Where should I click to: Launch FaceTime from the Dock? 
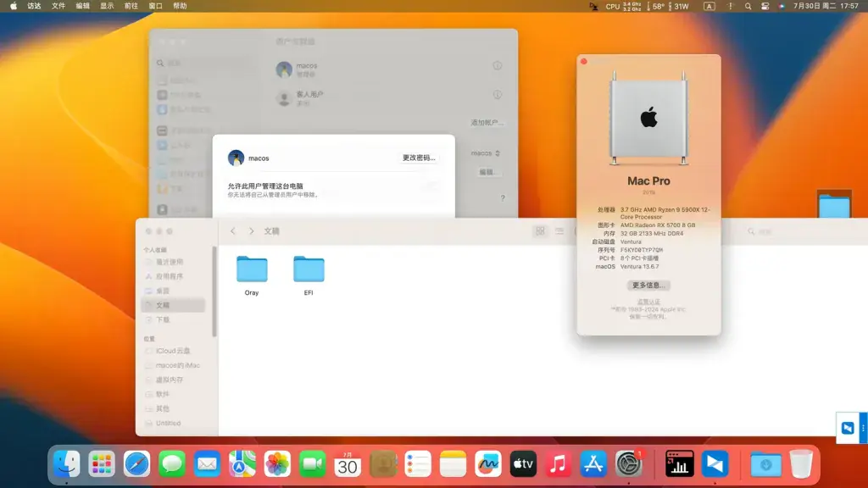click(312, 463)
